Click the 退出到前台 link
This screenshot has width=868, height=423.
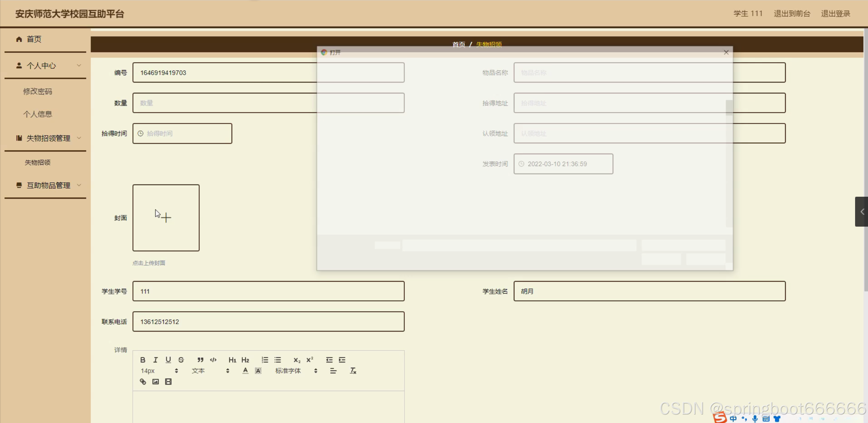792,14
